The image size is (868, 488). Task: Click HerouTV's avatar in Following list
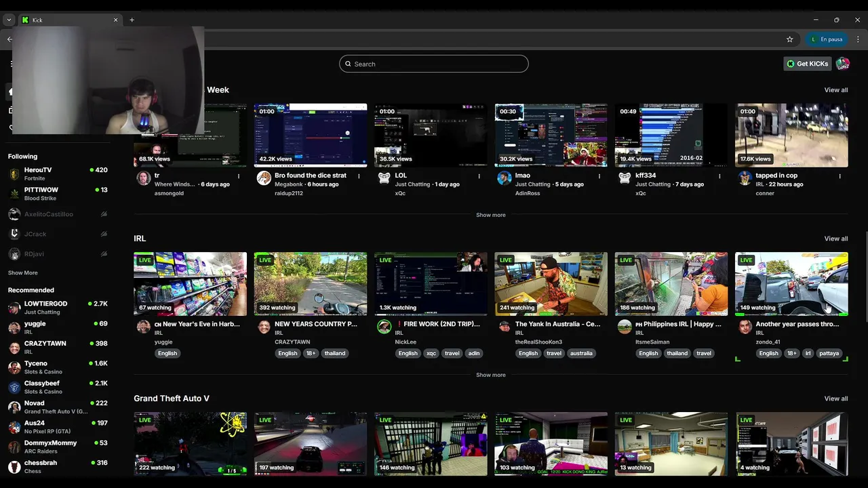point(14,174)
